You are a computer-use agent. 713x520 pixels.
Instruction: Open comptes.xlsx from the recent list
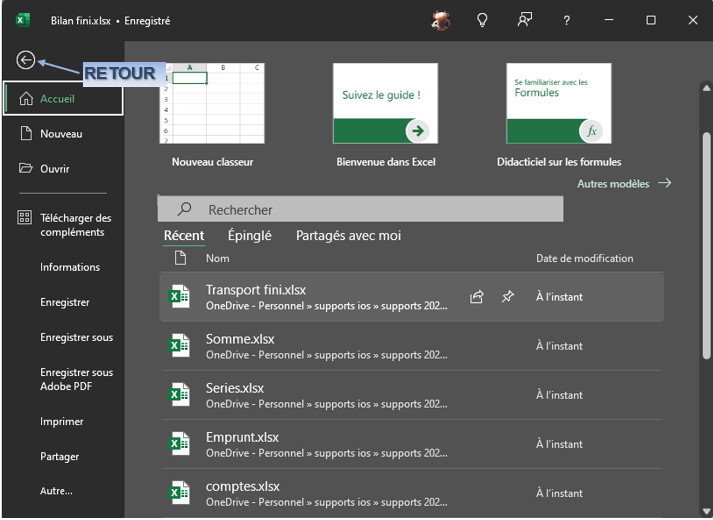click(412, 493)
